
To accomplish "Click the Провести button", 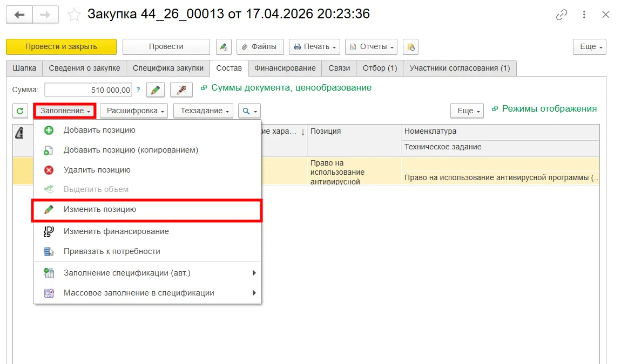I will (166, 47).
